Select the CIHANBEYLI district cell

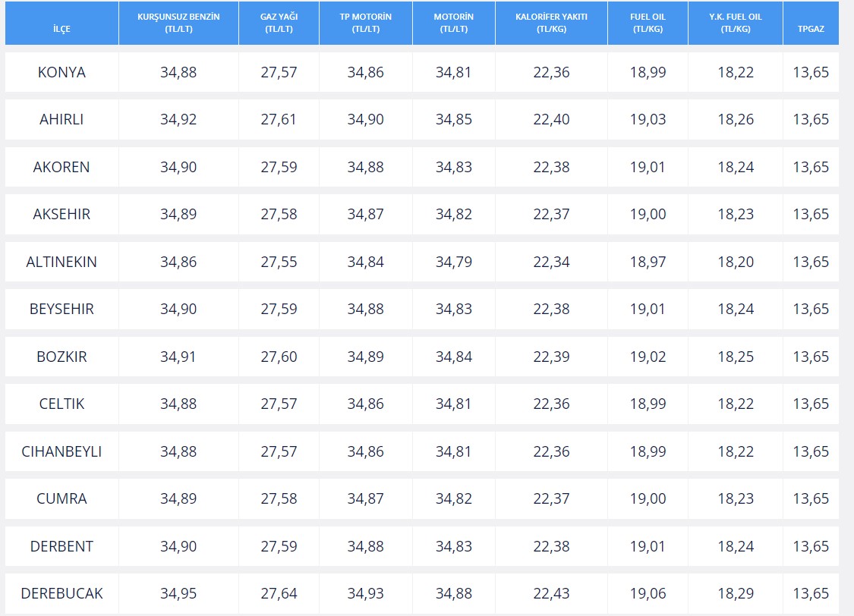tap(61, 452)
